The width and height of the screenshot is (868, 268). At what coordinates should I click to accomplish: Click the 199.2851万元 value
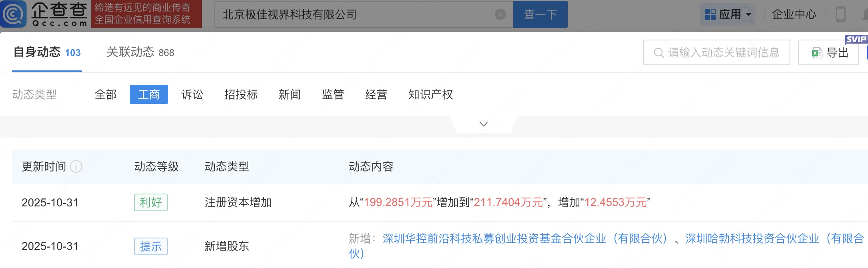pos(398,202)
